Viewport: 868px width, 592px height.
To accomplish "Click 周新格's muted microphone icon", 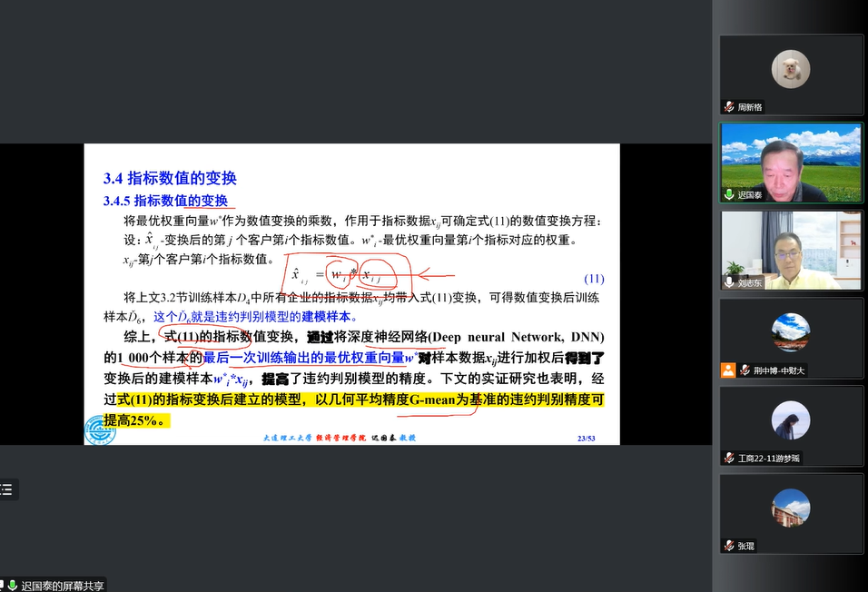I will pos(728,107).
